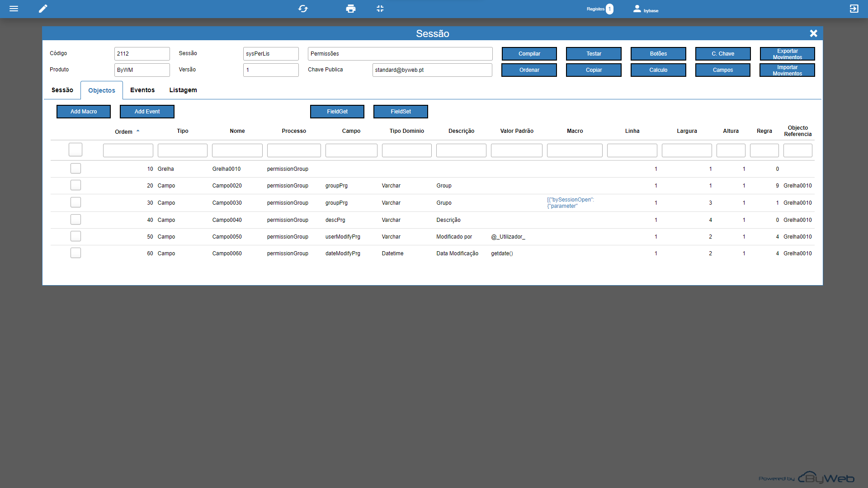Image resolution: width=868 pixels, height=488 pixels.
Task: Click the Add Macro button
Action: [84, 112]
